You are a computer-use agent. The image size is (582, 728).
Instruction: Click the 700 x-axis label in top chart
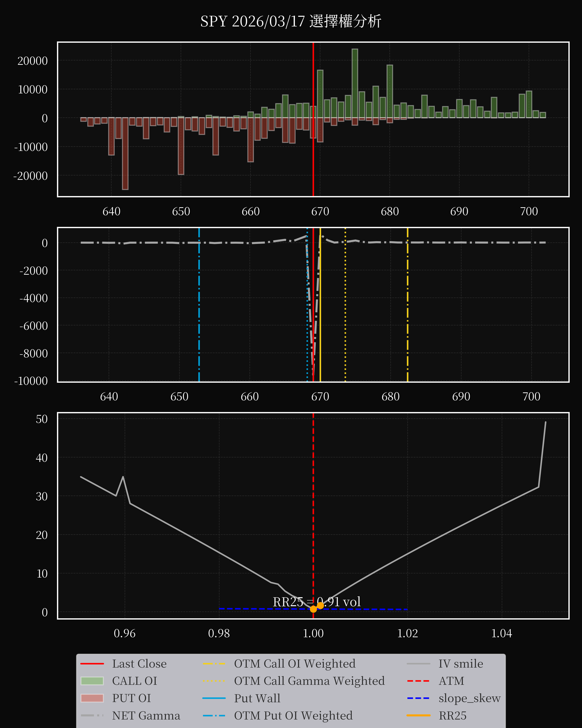coord(529,211)
